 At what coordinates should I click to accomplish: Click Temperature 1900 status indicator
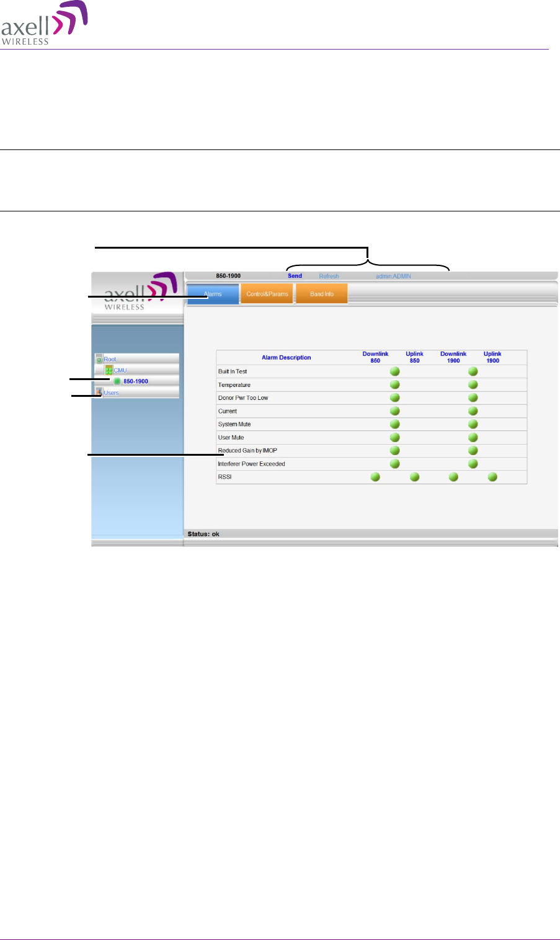[473, 384]
